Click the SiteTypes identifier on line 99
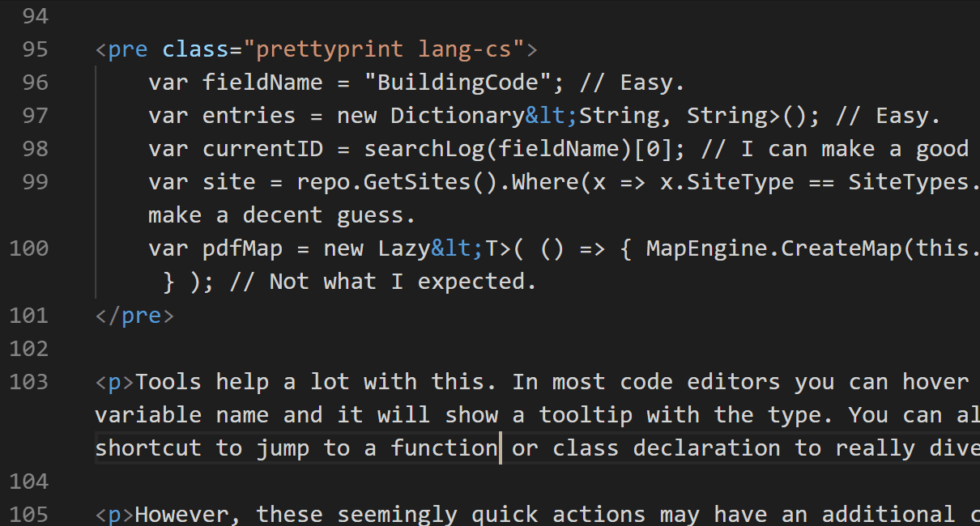 [908, 183]
